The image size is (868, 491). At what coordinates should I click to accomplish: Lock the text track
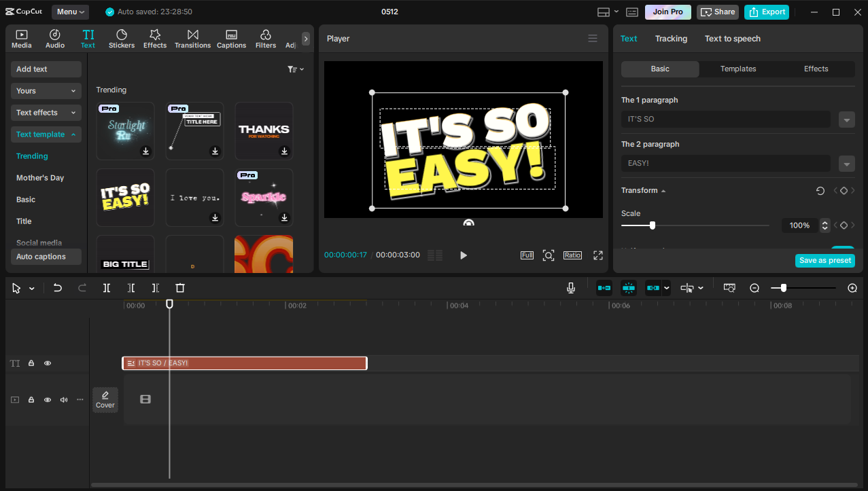tap(31, 363)
